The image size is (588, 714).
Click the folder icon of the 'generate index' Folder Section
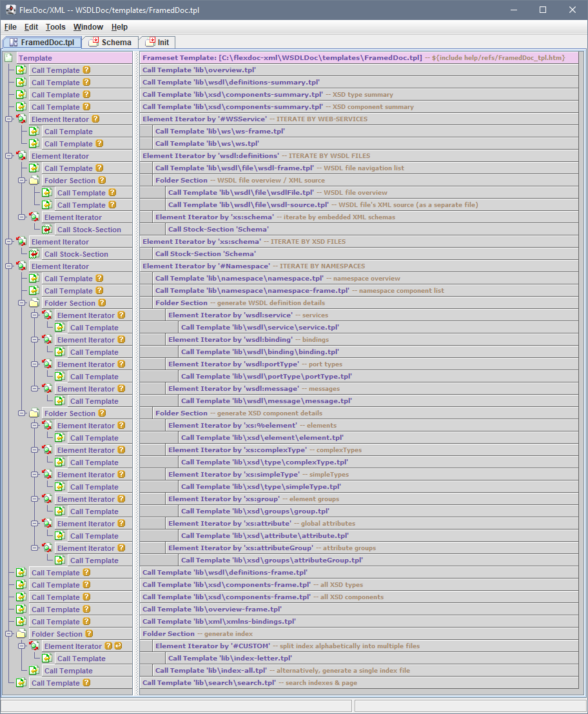pyautogui.click(x=21, y=634)
